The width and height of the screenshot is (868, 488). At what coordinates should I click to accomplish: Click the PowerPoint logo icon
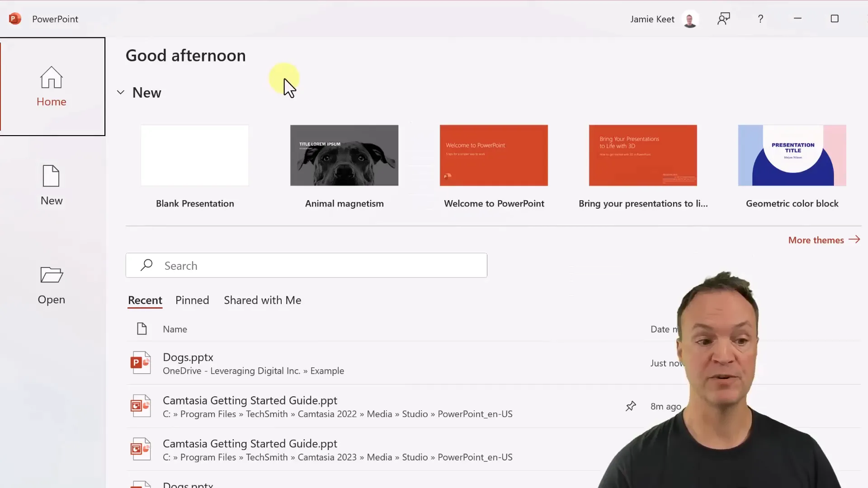point(15,19)
